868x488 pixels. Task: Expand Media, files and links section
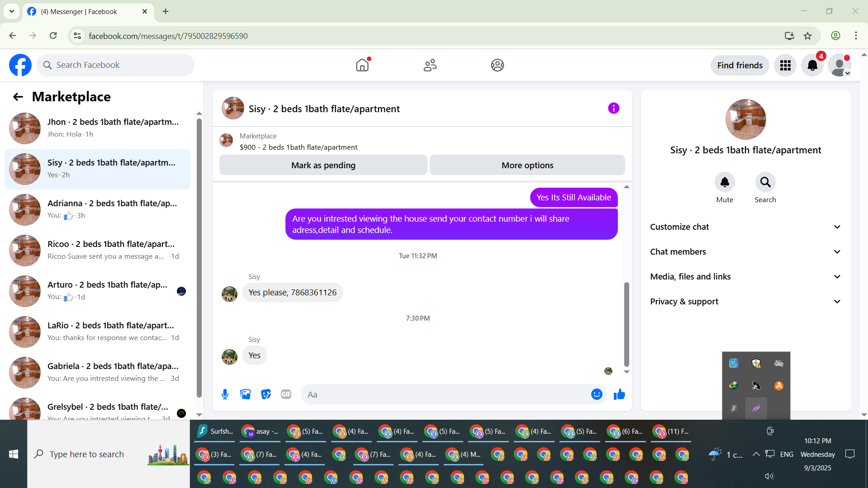[x=745, y=277]
